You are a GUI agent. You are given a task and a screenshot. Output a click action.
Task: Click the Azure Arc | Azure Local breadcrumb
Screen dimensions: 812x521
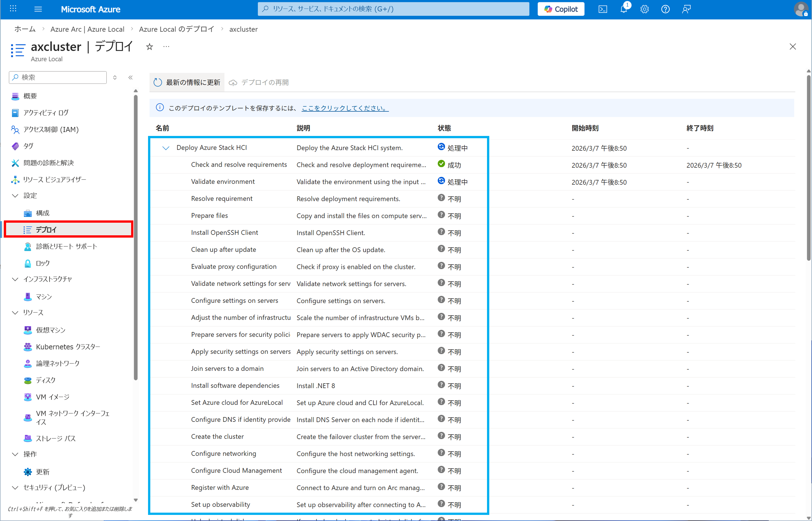[87, 29]
